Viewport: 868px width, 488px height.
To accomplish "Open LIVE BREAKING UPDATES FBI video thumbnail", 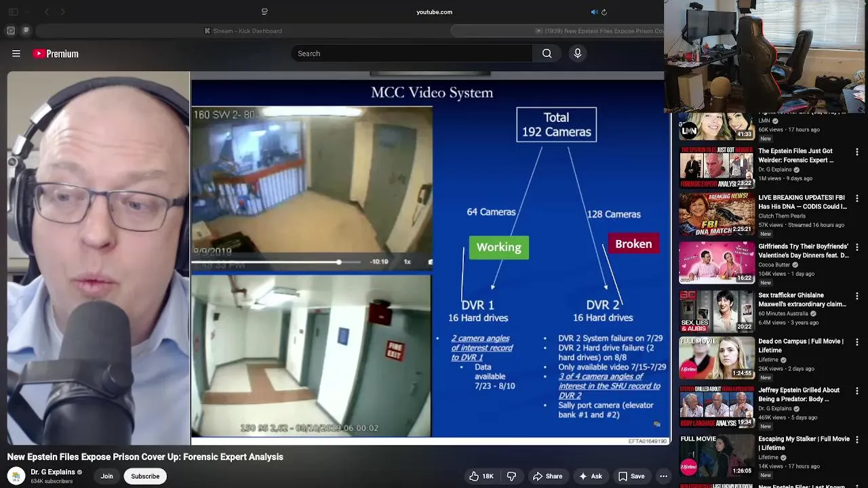I will tap(716, 214).
